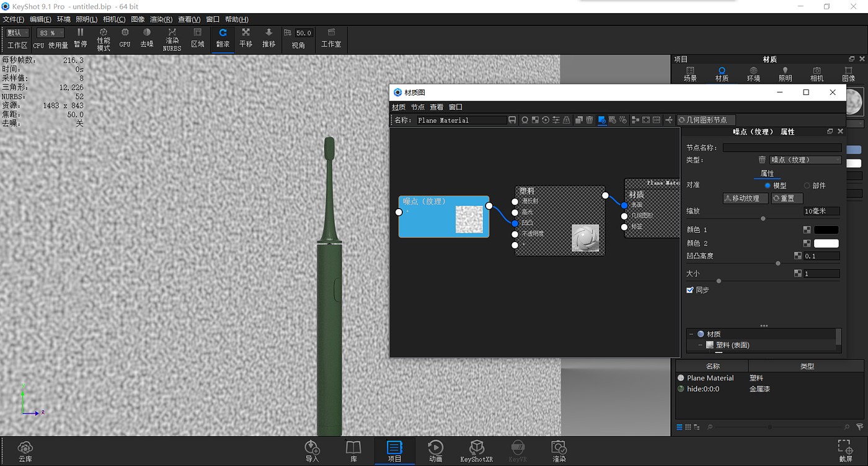The height and width of the screenshot is (466, 868).
Task: Collapse the 塑料 (表面) tree node
Action: click(x=701, y=345)
